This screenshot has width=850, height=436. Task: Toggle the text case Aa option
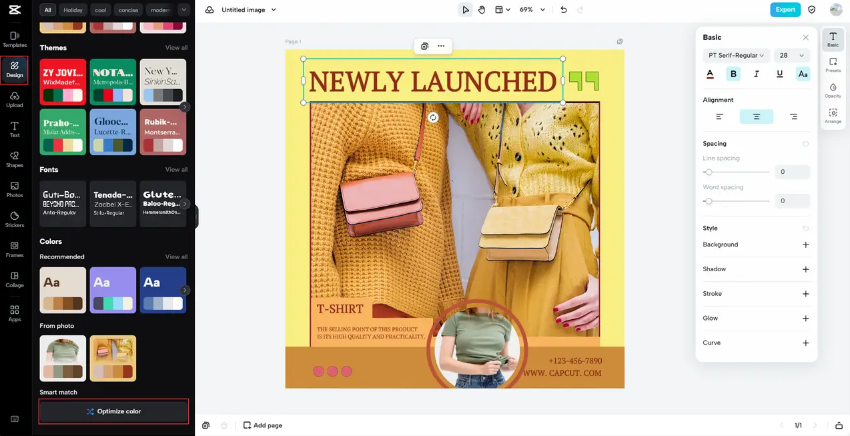click(x=803, y=74)
